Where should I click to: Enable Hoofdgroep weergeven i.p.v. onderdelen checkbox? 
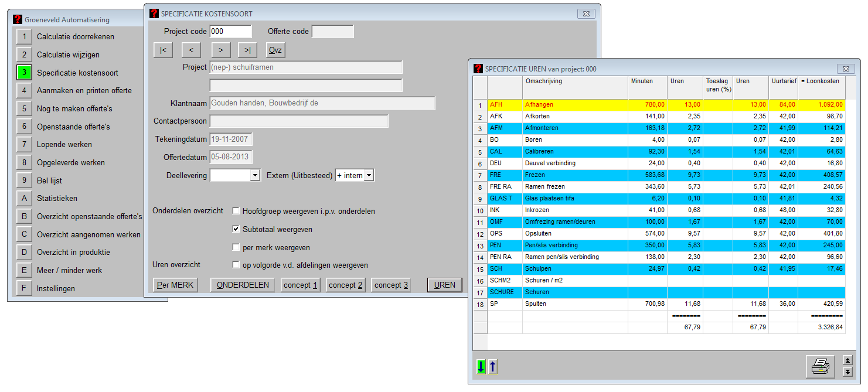[x=236, y=211]
